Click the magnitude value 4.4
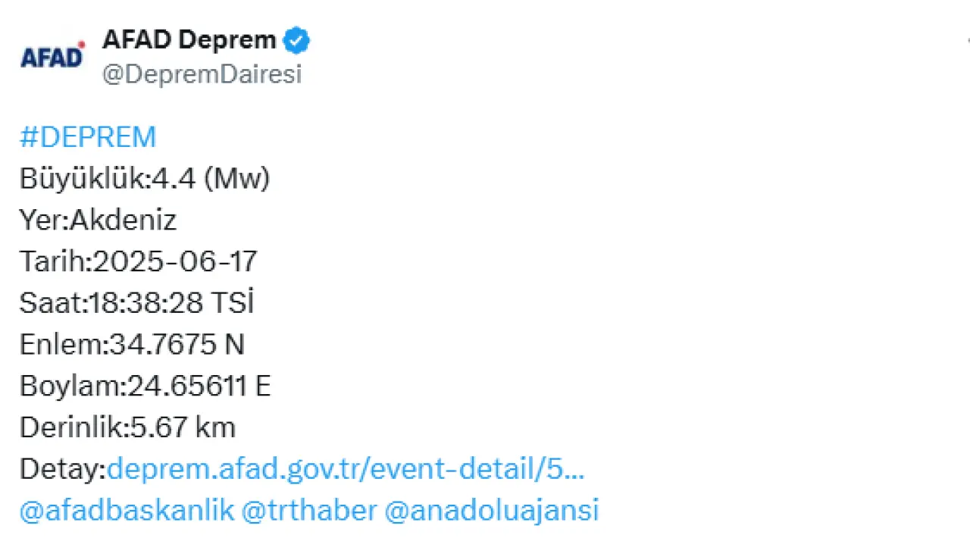 [x=175, y=179]
